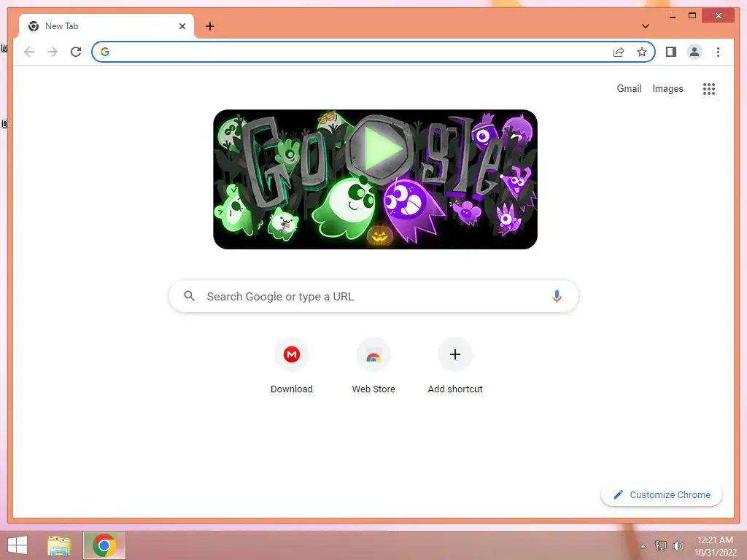Open the Gmail link
The height and width of the screenshot is (560, 747).
(629, 88)
